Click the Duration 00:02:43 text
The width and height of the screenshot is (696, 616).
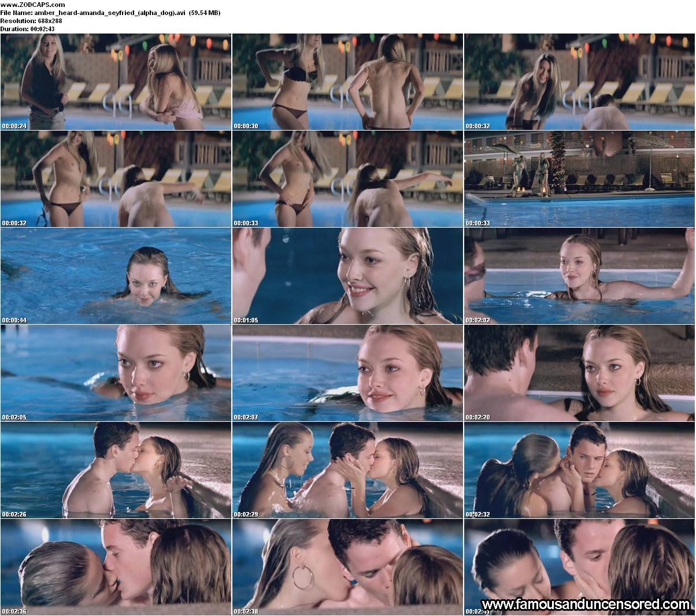27,28
